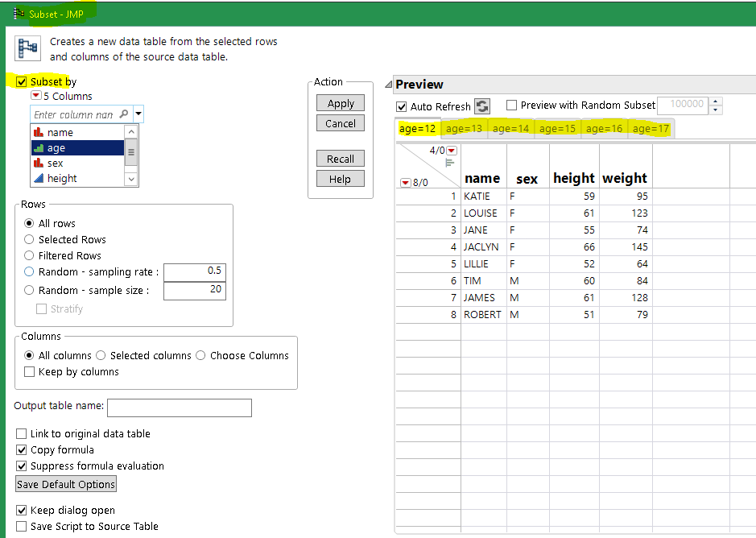This screenshot has height=538, width=756.
Task: Select the Random sampling rate radio button
Action: click(28, 272)
